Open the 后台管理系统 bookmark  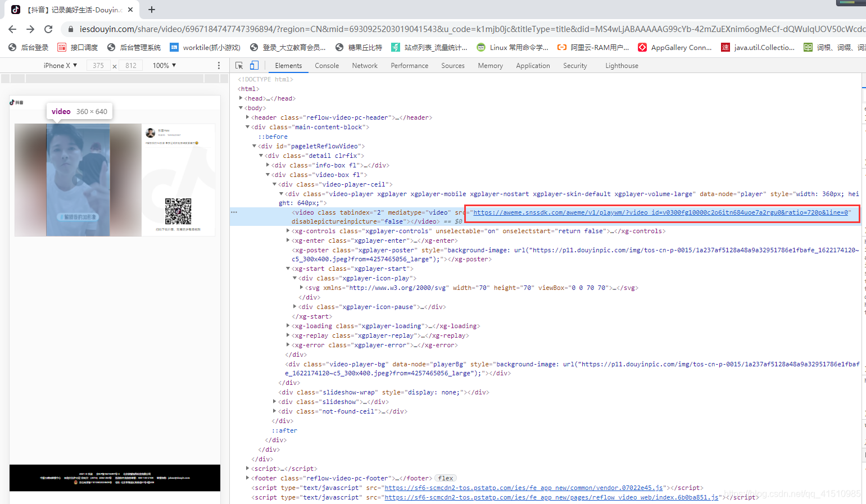(134, 48)
